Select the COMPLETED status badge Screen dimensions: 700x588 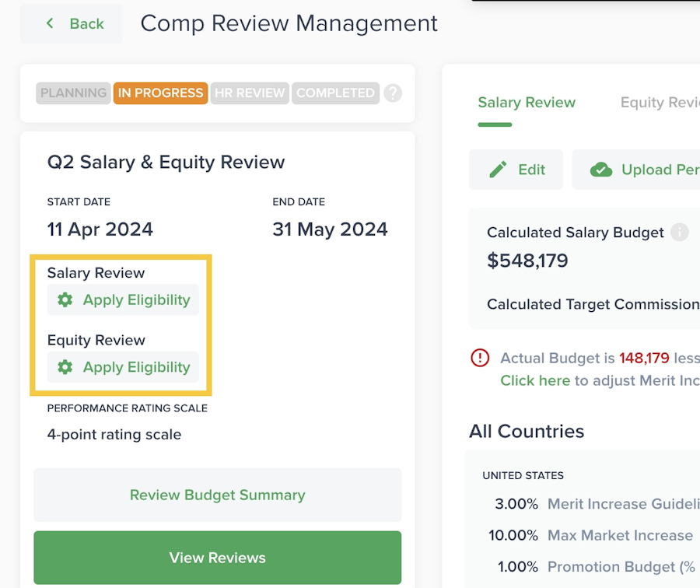335,93
